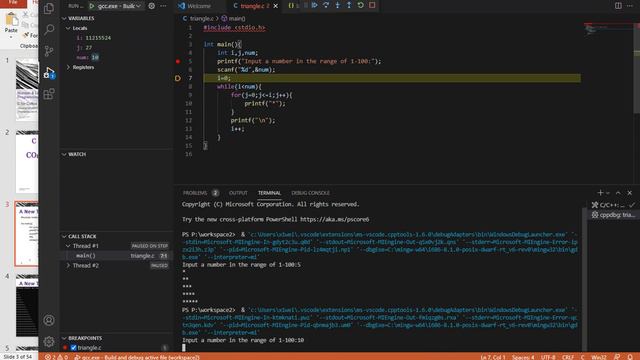This screenshot has width=640, height=360.
Task: Open the OUTPUT panel tab
Action: [238, 193]
